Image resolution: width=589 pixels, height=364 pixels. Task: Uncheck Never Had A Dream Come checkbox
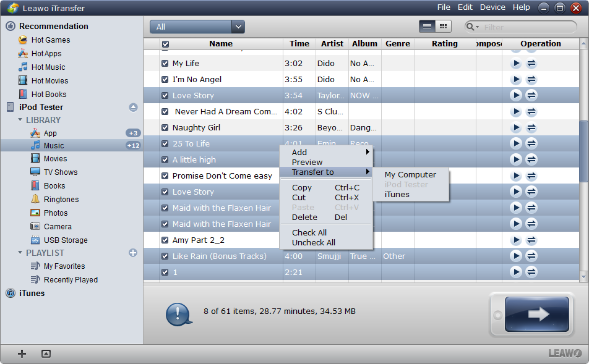click(165, 111)
